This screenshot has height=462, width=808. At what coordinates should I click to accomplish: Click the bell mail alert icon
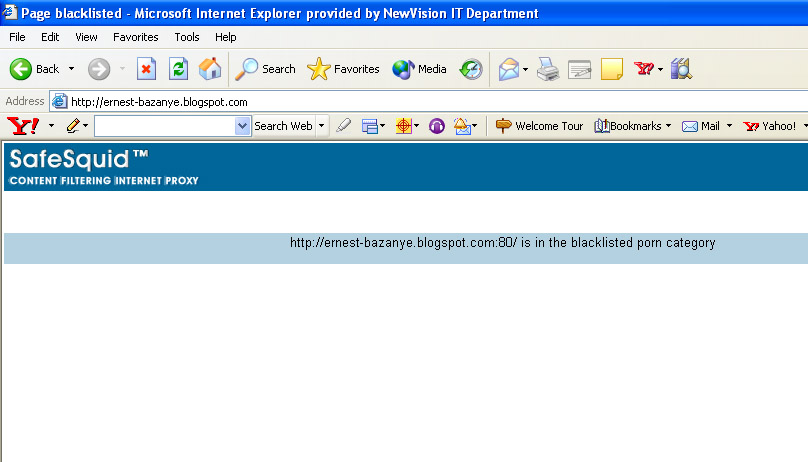462,126
